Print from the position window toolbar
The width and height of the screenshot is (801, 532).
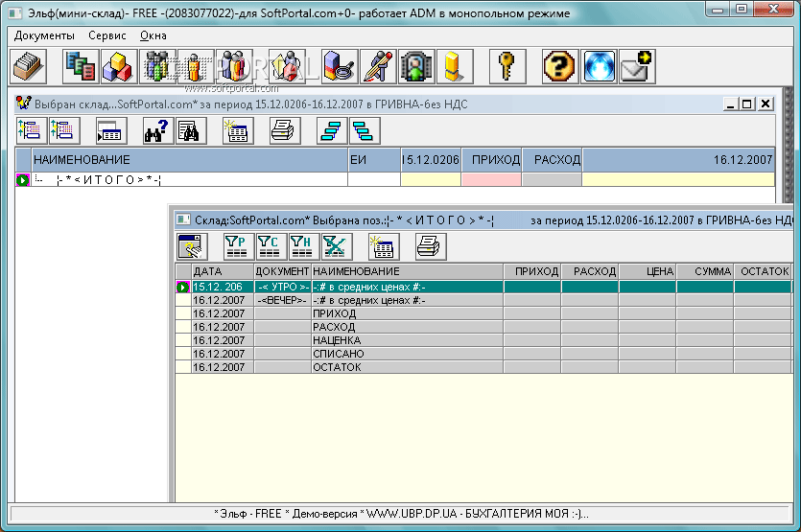431,246
